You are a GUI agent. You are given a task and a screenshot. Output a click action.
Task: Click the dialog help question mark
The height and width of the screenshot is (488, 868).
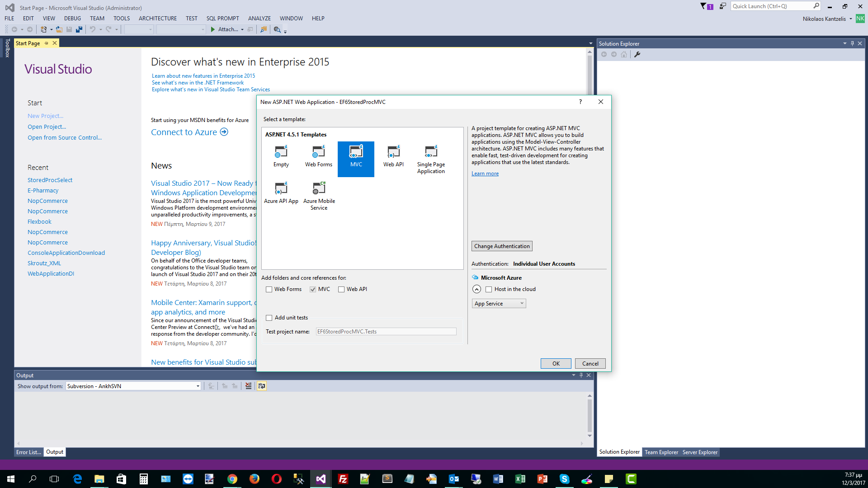point(580,102)
